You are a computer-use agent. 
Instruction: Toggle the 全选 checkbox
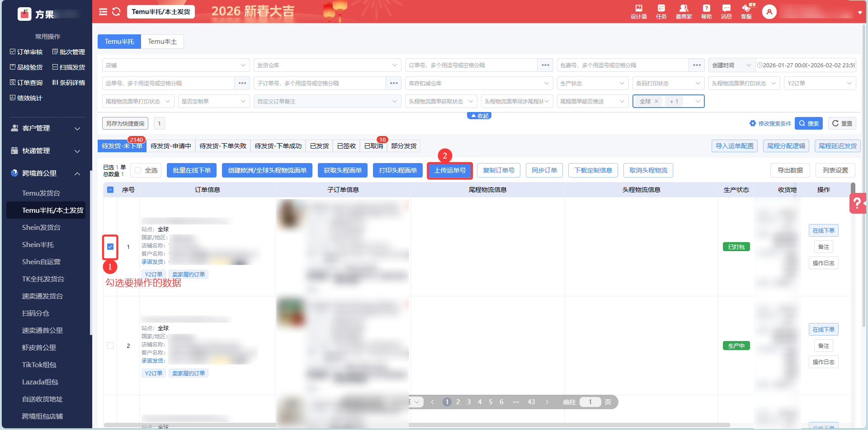pyautogui.click(x=138, y=170)
